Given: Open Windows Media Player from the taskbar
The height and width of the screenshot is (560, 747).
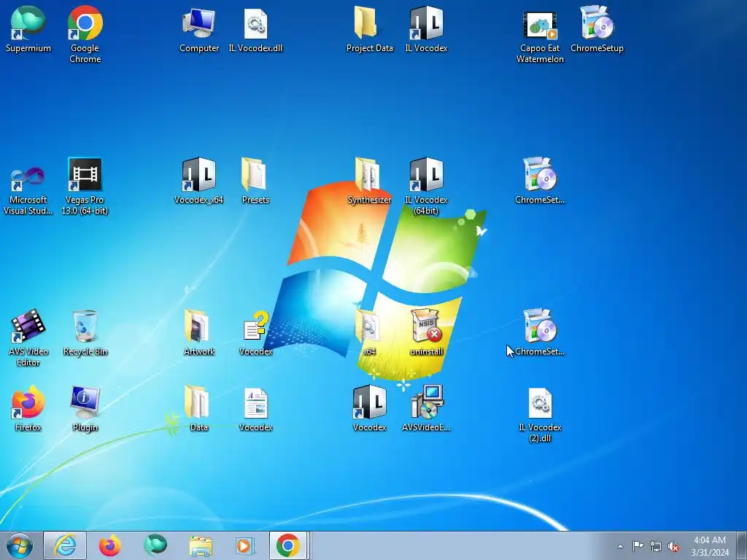Looking at the screenshot, I should (x=245, y=545).
